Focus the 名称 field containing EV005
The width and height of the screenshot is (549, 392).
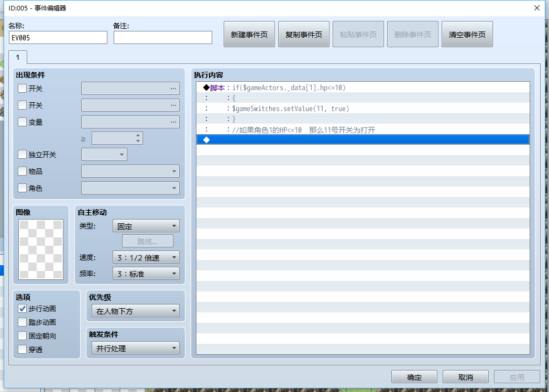(58, 38)
